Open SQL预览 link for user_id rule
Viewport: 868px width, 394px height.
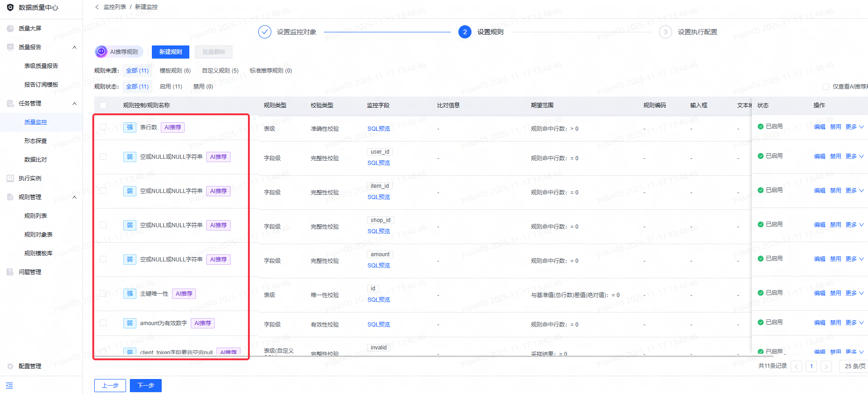click(x=379, y=163)
